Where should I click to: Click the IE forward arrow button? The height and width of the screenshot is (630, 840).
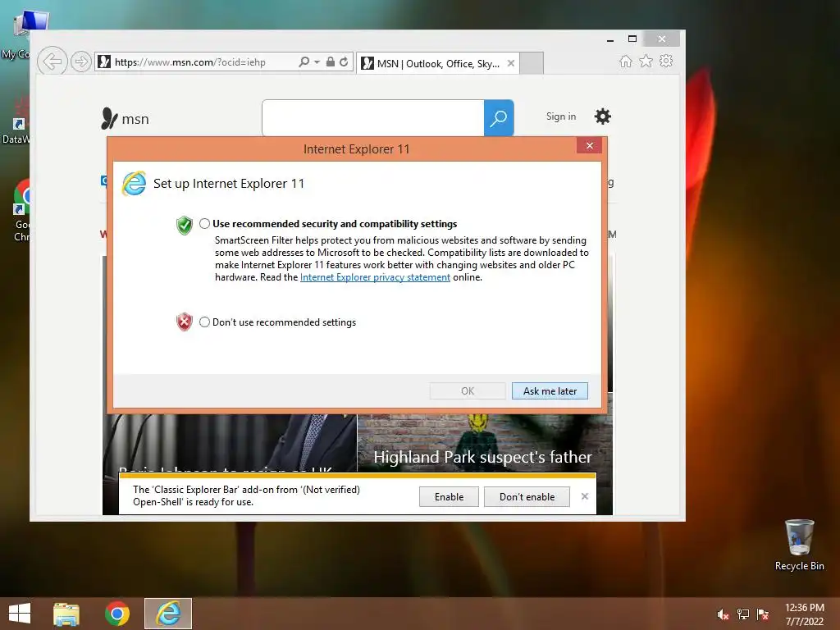click(x=81, y=62)
